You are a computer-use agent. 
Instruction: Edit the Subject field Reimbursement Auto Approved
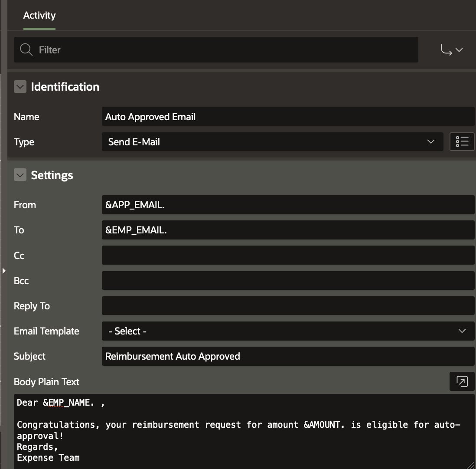[x=288, y=356]
